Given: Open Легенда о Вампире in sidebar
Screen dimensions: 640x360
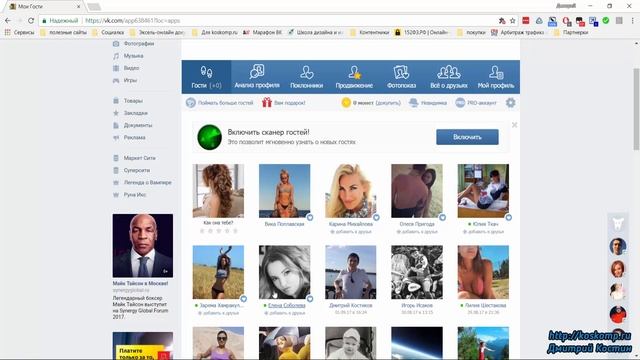Looking at the screenshot, I should (x=142, y=182).
